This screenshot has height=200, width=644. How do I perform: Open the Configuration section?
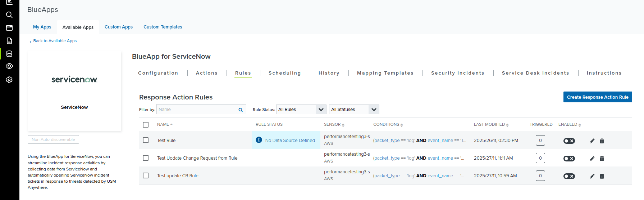tap(158, 73)
